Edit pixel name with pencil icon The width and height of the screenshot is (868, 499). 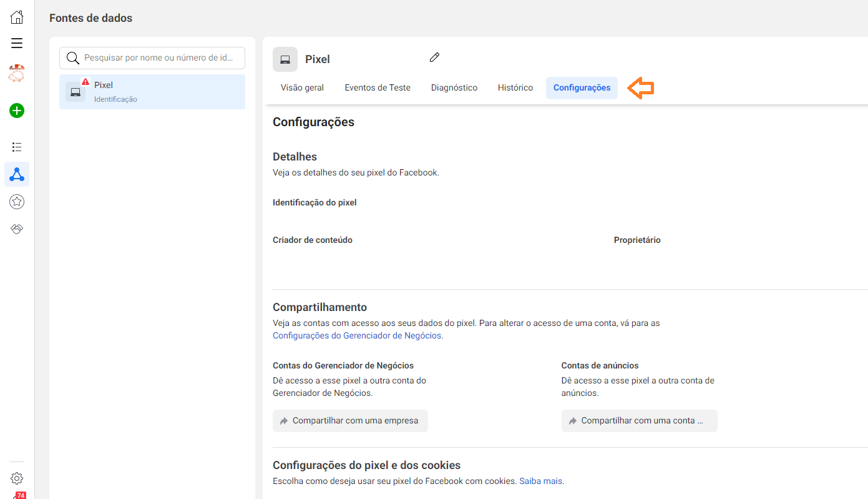pos(435,57)
